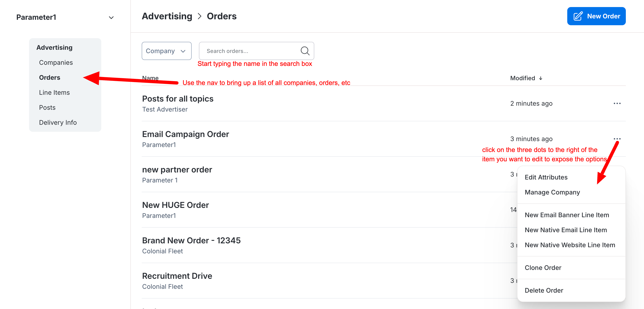Screen dimensions: 644x309
Task: Click Clone Order in the menu
Action: point(543,268)
